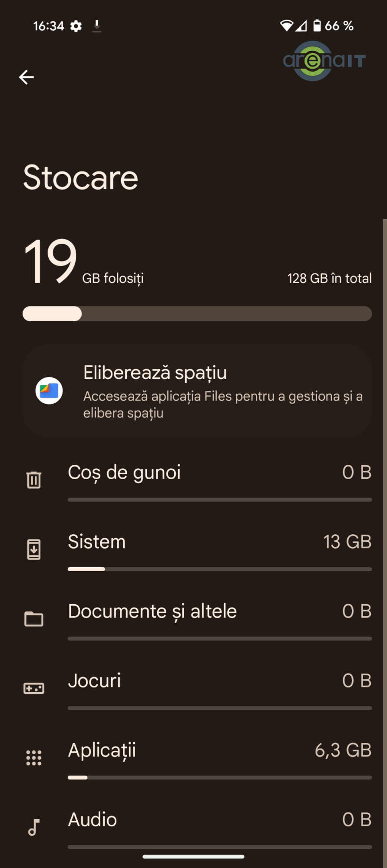Tap the Audio music note icon
The image size is (387, 868).
tap(34, 827)
